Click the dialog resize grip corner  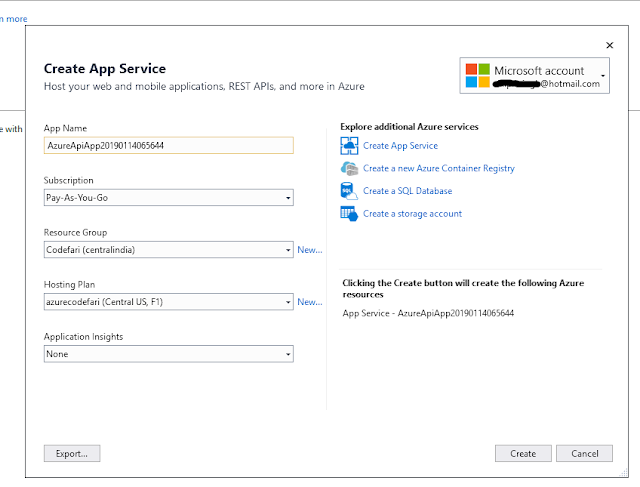click(x=624, y=473)
